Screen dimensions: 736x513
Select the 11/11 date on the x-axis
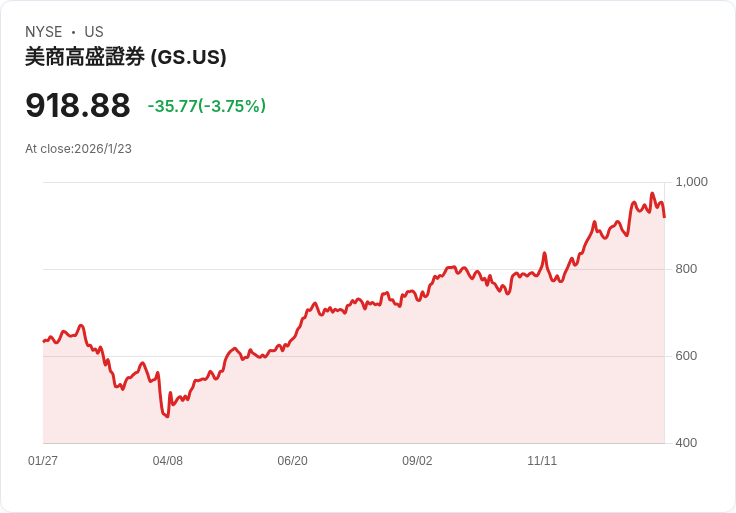click(x=542, y=461)
